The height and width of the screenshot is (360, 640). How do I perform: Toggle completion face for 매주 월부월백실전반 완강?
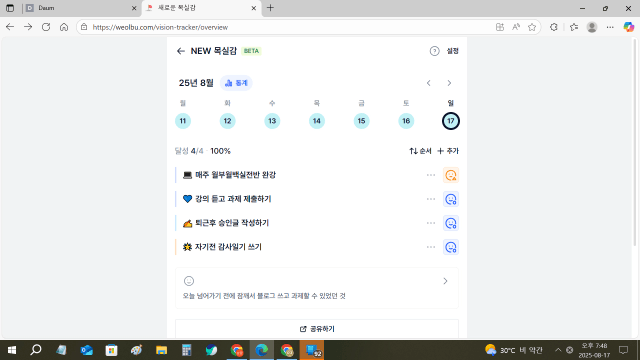point(451,175)
